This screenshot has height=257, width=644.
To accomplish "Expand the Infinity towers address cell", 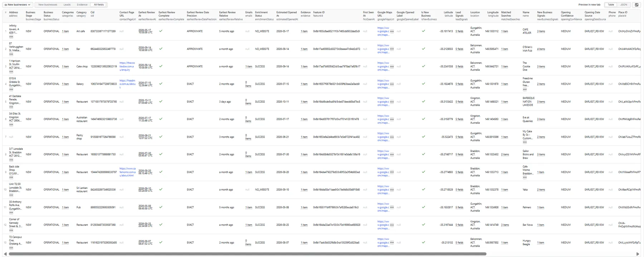I will 11,37.
